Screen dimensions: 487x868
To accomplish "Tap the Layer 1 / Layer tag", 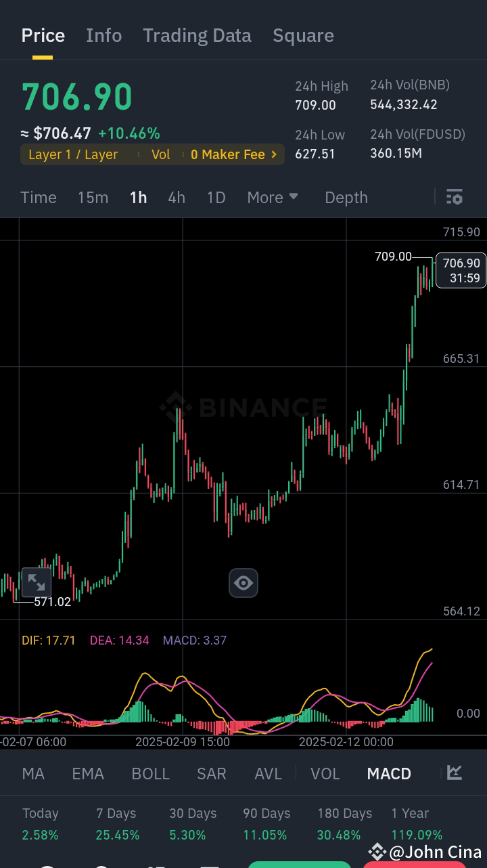I will pos(73,154).
